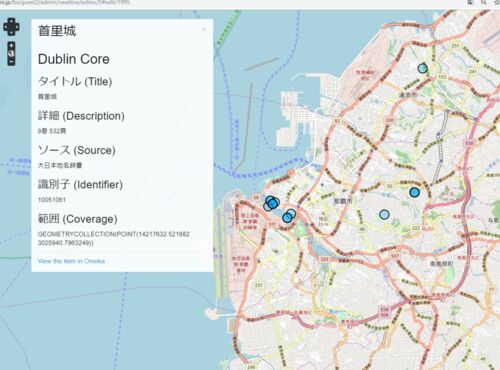Zoom out with the minus button
The height and width of the screenshot is (370, 500).
point(11,62)
